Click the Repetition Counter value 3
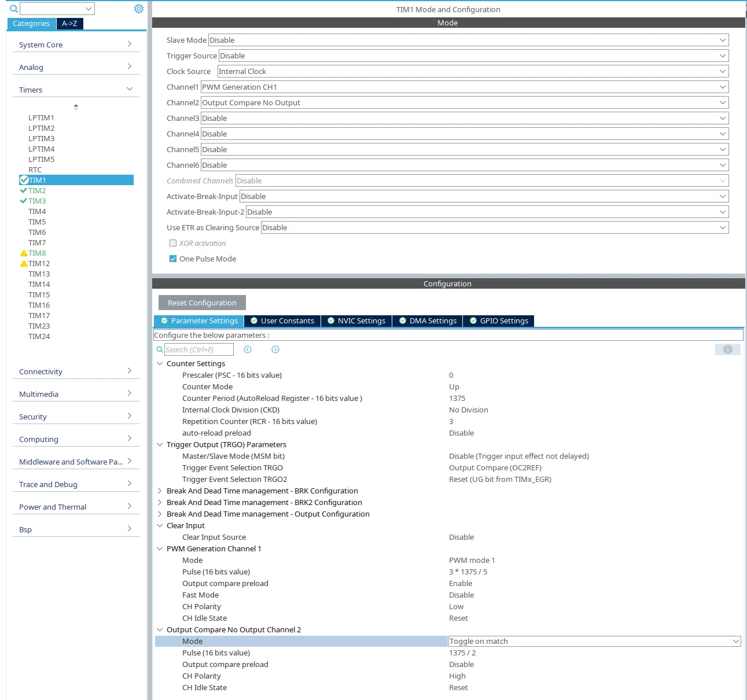This screenshot has height=700, width=747. pyautogui.click(x=451, y=421)
